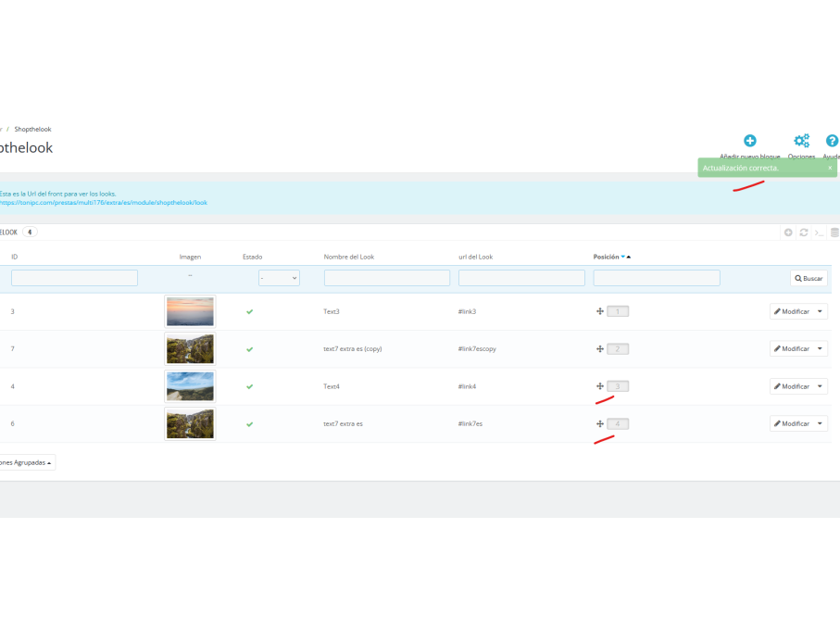Image resolution: width=840 pixels, height=642 pixels.
Task: Click the Añadir nuevo bloque plus icon
Action: point(749,141)
